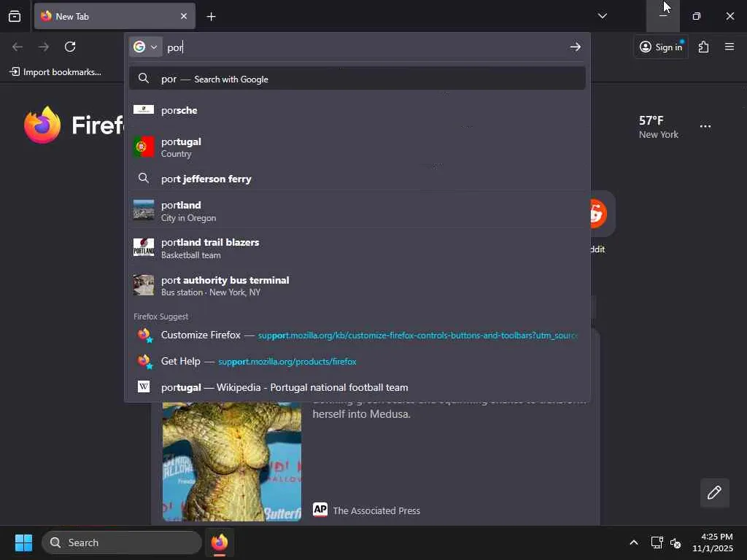The height and width of the screenshot is (560, 747).
Task: Go back one page
Action: pyautogui.click(x=18, y=47)
